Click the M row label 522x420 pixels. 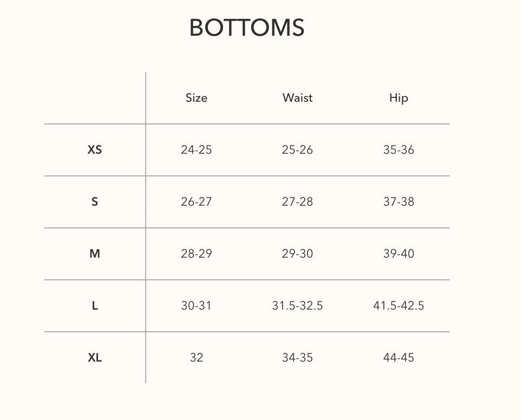click(x=95, y=254)
